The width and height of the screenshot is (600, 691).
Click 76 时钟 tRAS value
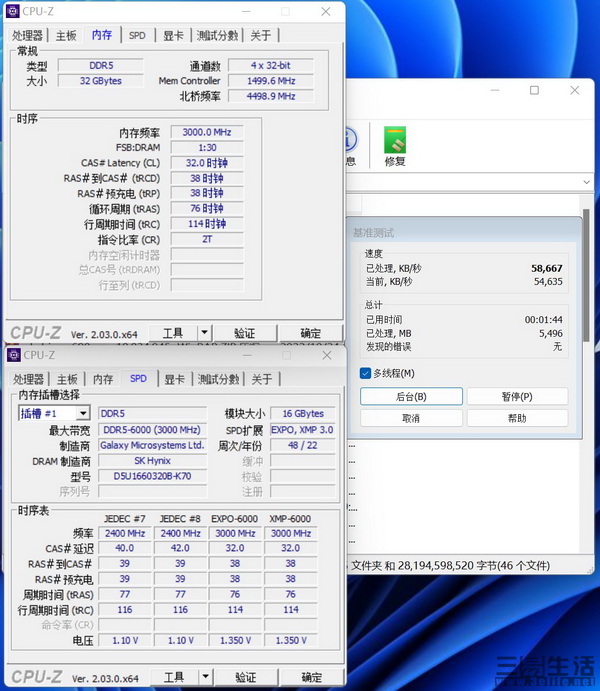[207, 208]
